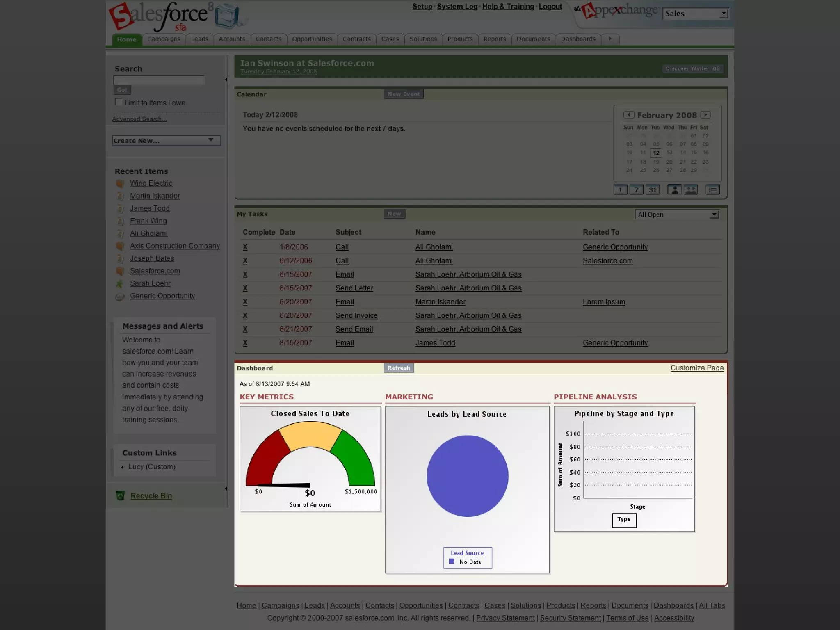The image size is (840, 630).
Task: Open the Reports tab
Action: click(x=494, y=39)
